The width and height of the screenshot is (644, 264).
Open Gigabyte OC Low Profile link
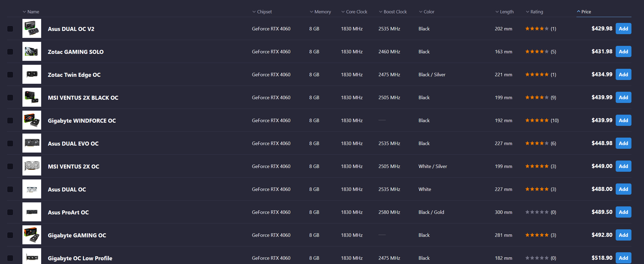[80, 258]
